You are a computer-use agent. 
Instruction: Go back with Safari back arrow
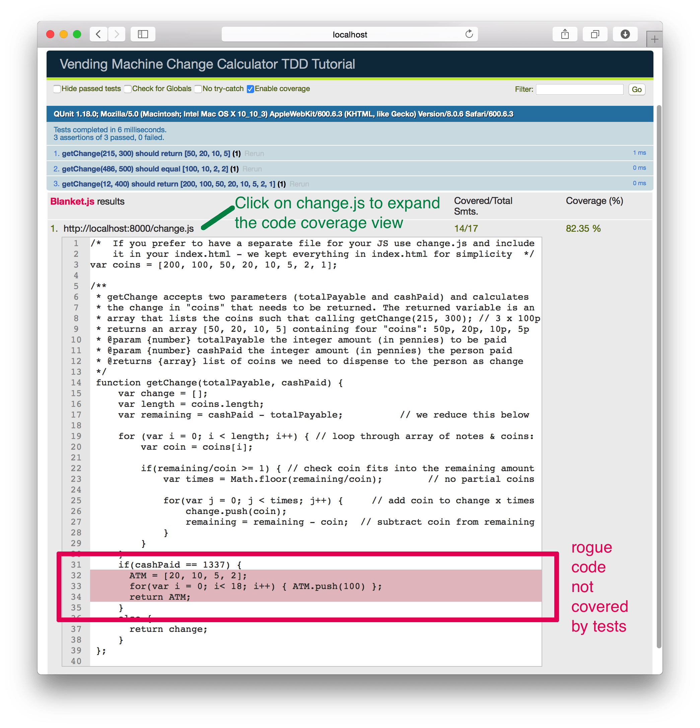click(x=98, y=34)
